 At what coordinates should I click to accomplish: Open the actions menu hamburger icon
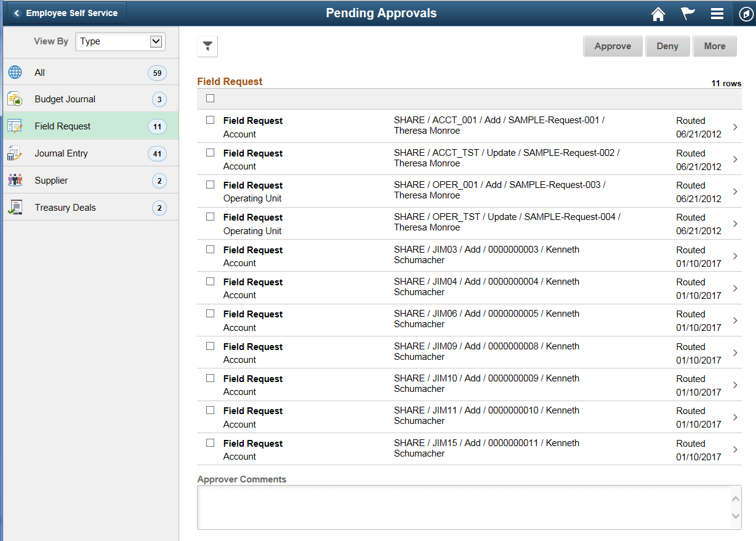point(717,13)
